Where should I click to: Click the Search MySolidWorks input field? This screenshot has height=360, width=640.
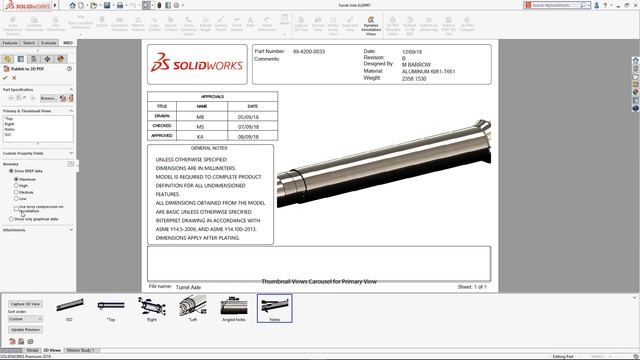pyautogui.click(x=555, y=5)
